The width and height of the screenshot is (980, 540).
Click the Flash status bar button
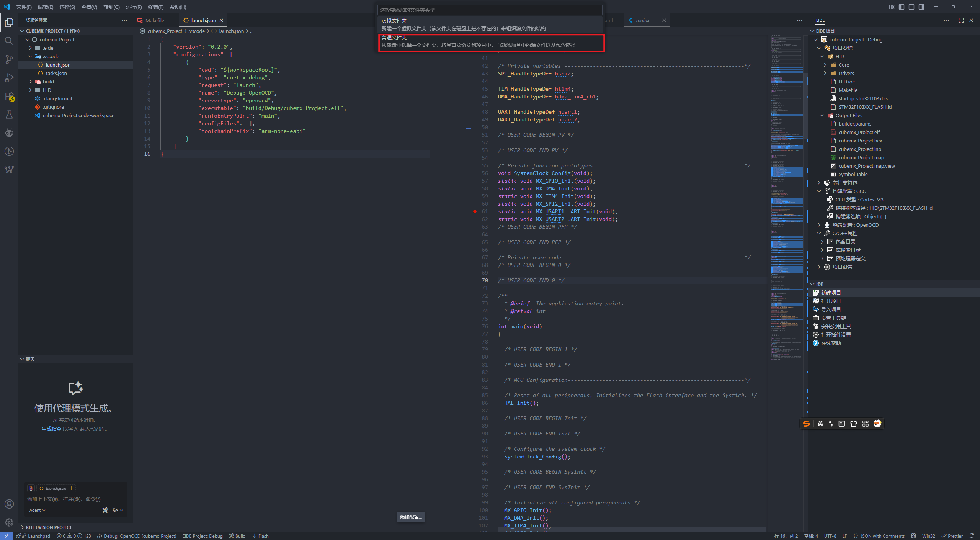click(x=261, y=536)
